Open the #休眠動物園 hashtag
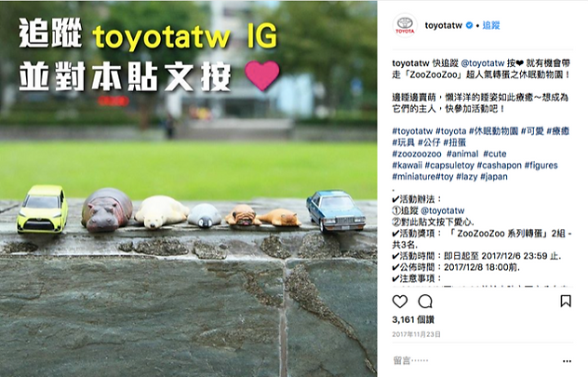 pyautogui.click(x=493, y=131)
